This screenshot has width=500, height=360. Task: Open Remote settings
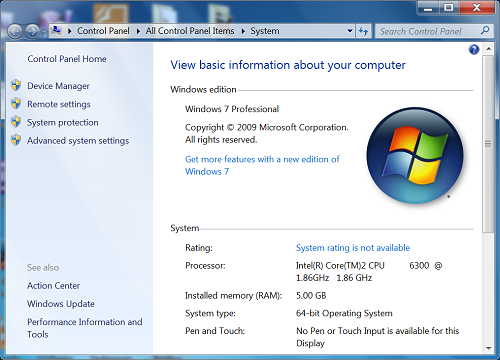59,104
